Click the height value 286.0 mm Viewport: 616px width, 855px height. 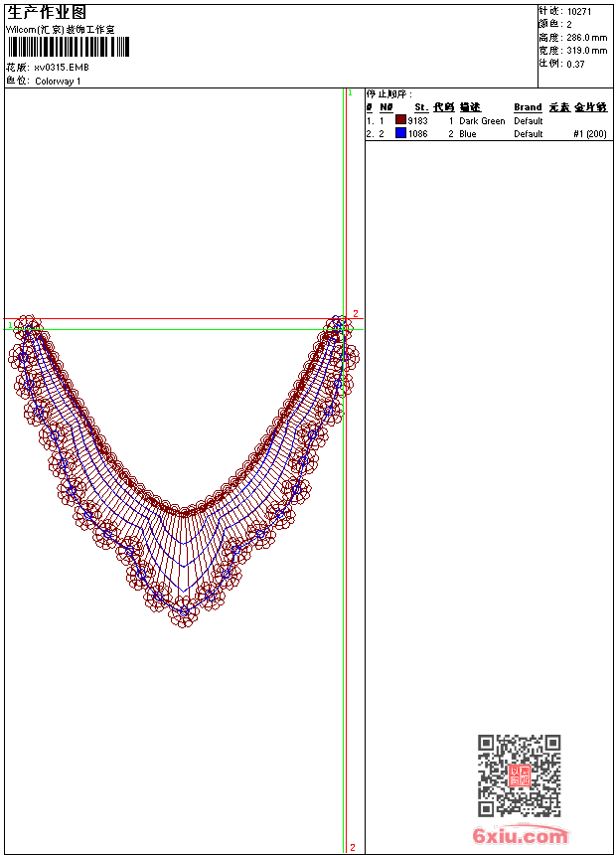586,37
